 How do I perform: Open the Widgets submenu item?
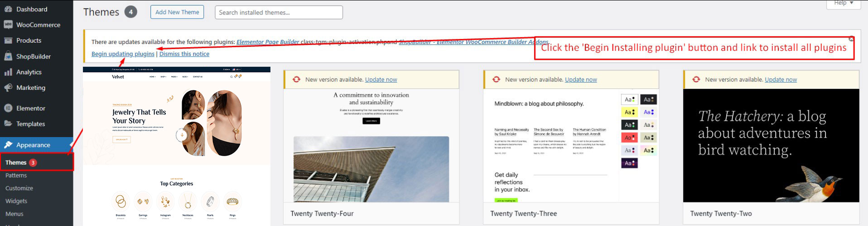[16, 201]
